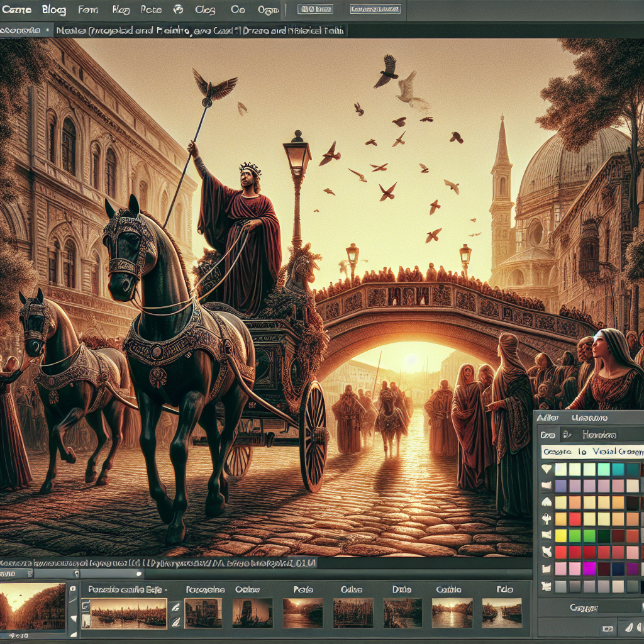644x644 pixels.
Task: Click the globe icon in the top menu bar
Action: [178, 10]
